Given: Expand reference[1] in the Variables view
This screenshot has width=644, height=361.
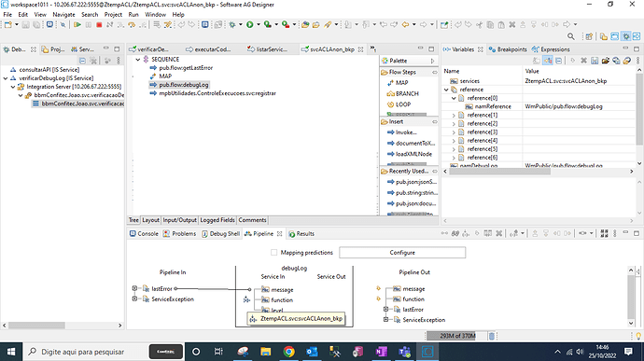Looking at the screenshot, I should [454, 116].
